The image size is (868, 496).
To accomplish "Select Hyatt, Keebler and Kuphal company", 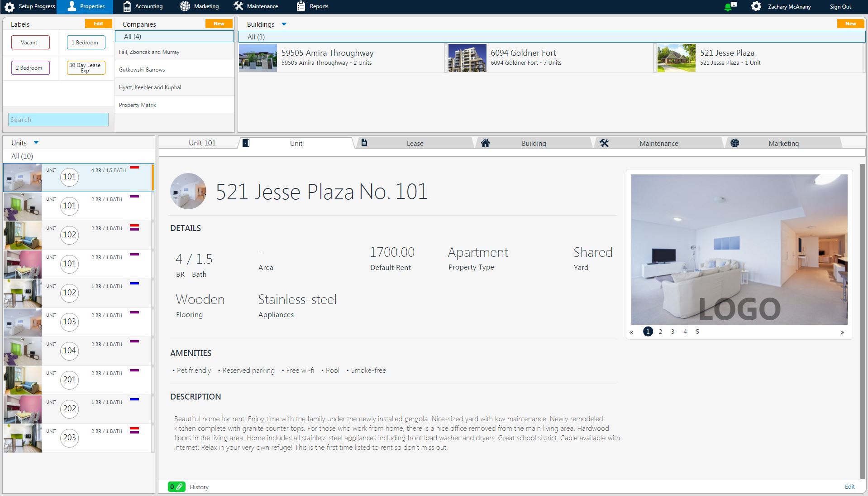I will [x=174, y=87].
